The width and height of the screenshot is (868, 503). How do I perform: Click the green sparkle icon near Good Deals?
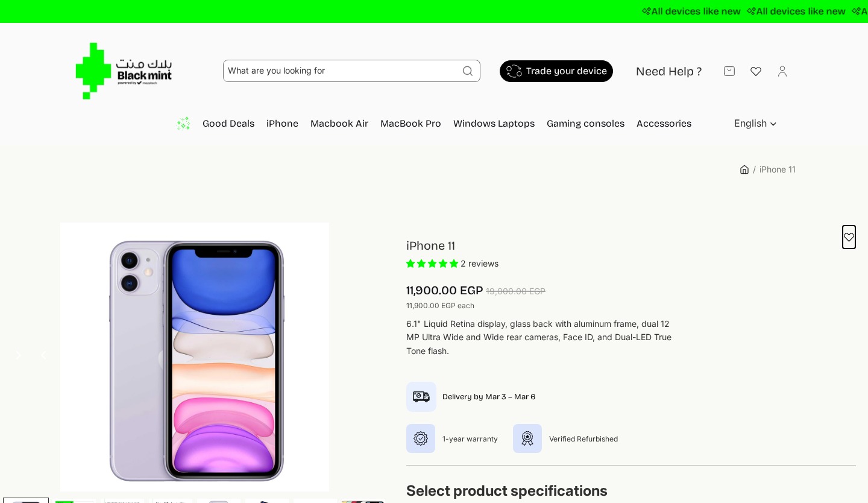(183, 124)
